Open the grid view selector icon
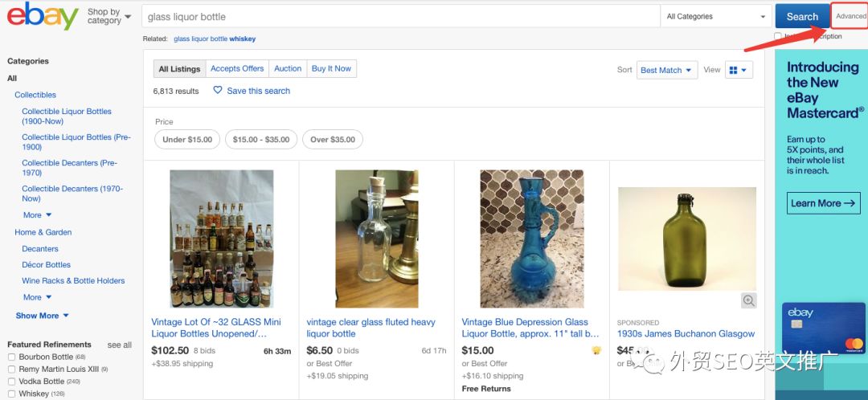Image resolution: width=868 pixels, height=400 pixels. point(738,71)
